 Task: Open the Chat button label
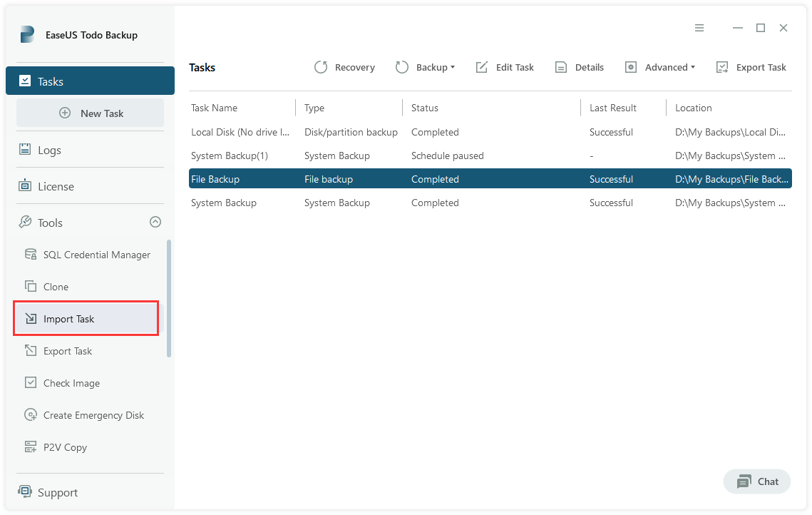tap(768, 482)
